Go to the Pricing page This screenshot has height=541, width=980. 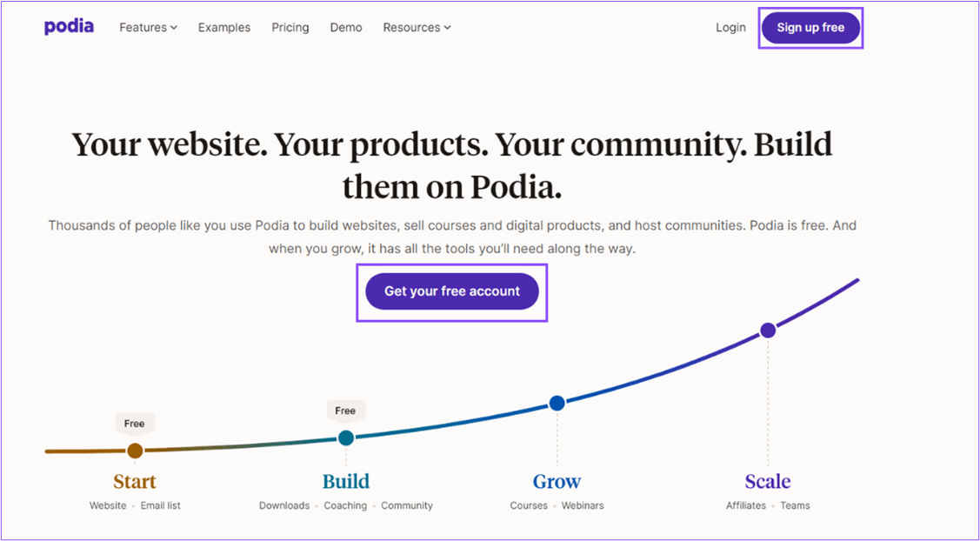(x=290, y=28)
